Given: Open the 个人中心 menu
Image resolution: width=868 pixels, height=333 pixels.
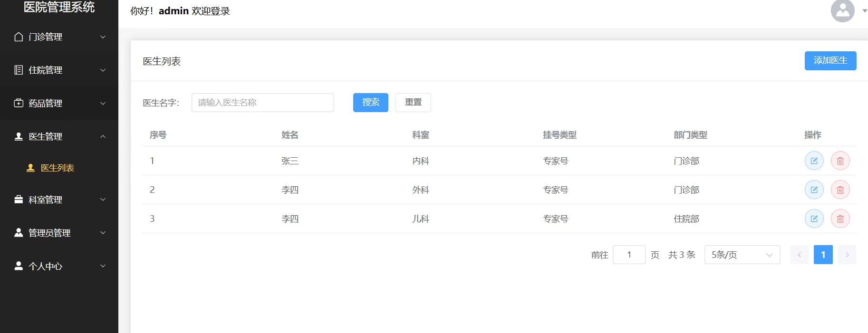Looking at the screenshot, I should [x=59, y=266].
